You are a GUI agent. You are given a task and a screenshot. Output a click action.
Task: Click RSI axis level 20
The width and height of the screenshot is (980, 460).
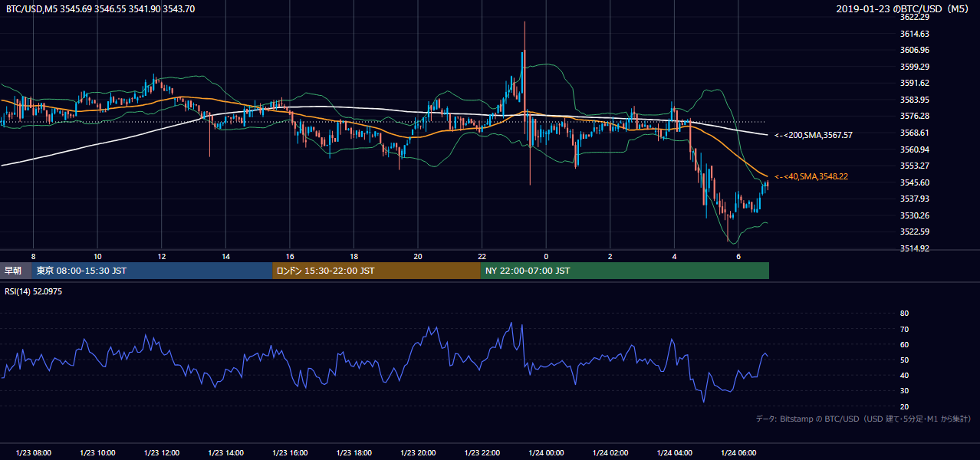[x=904, y=406]
